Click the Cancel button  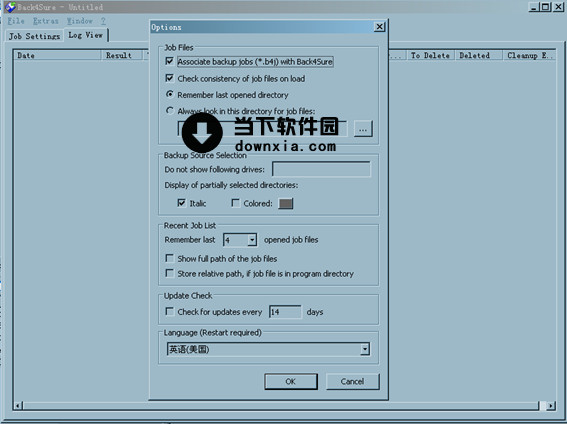[352, 381]
